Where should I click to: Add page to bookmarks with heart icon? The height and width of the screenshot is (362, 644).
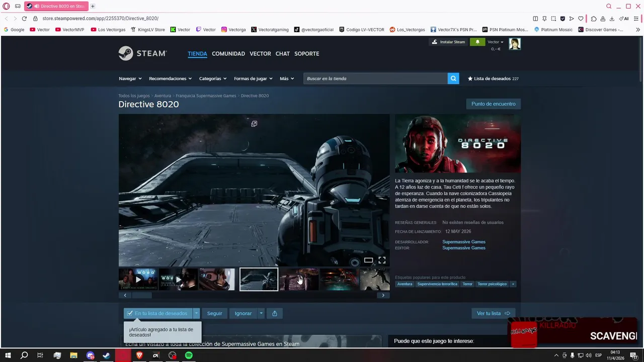coord(581,19)
